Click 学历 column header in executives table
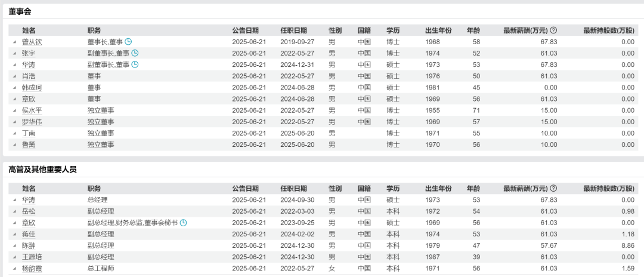 393,188
